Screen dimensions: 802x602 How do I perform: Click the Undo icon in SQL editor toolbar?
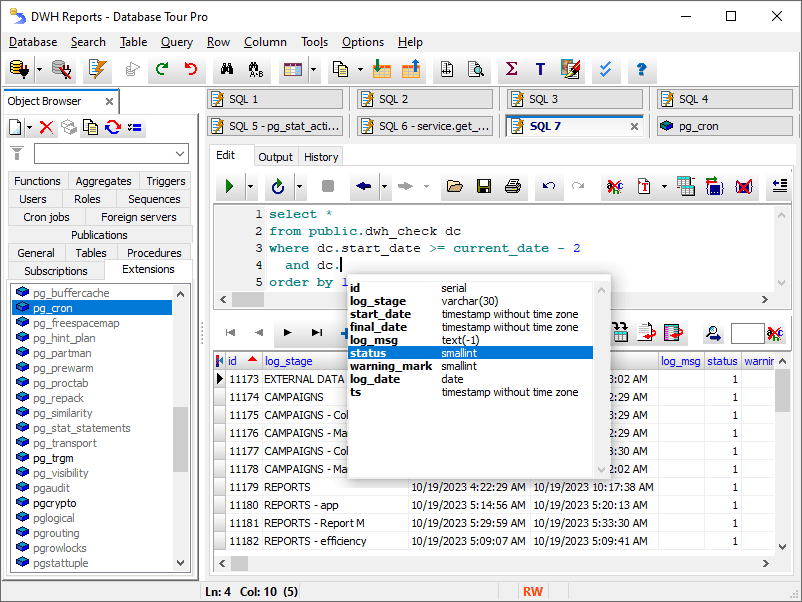(548, 186)
